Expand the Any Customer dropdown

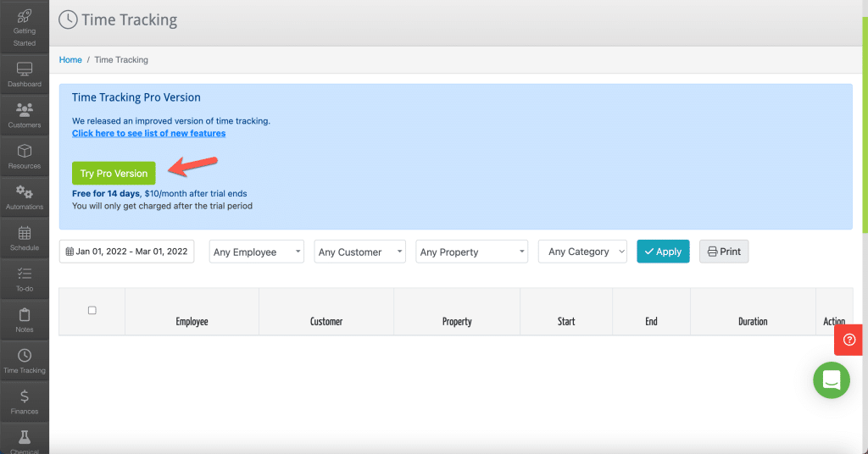359,252
